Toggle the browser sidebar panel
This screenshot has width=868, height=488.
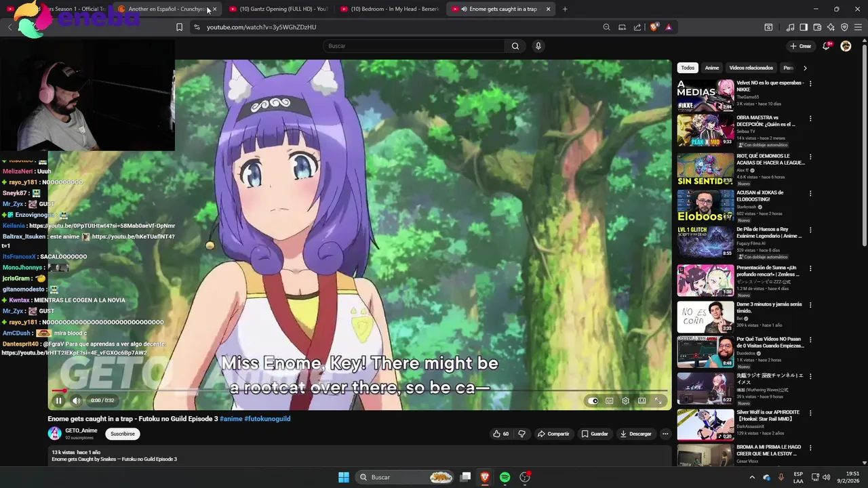[804, 27]
